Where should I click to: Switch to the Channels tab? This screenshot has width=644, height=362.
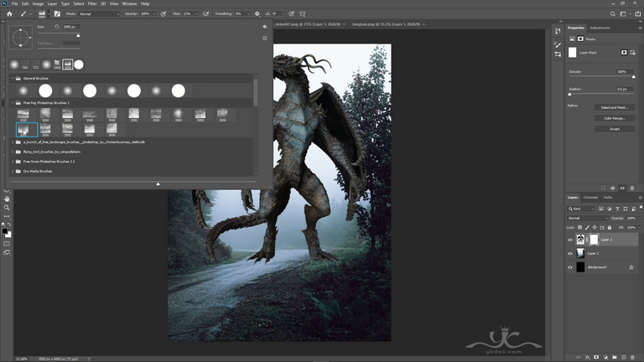[x=590, y=198]
